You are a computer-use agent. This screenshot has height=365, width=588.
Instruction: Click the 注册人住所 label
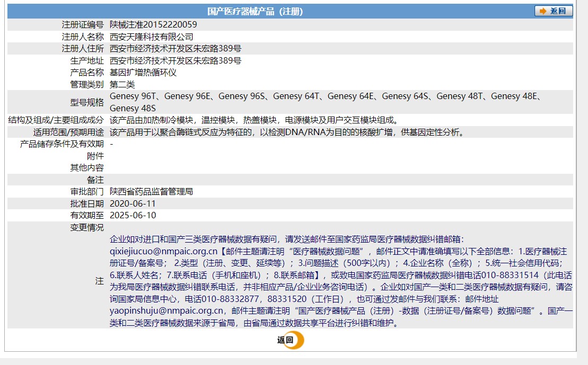coord(83,49)
